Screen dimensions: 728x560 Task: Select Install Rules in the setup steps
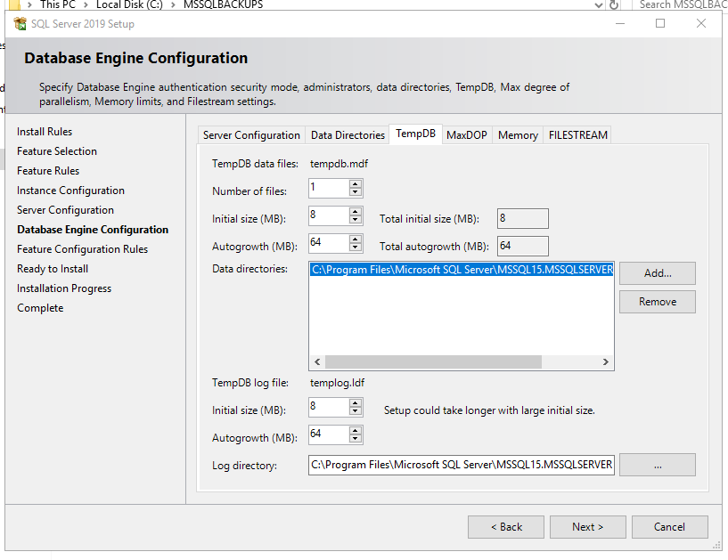pyautogui.click(x=45, y=132)
